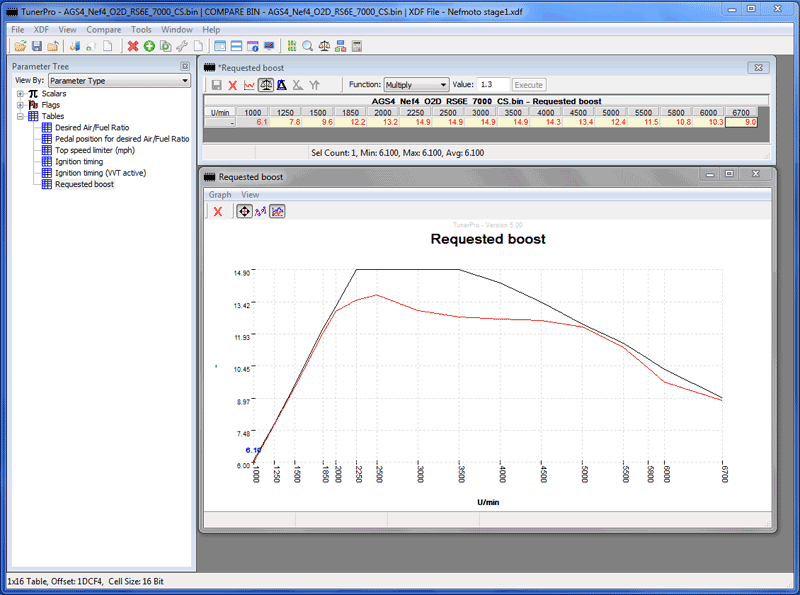This screenshot has width=800, height=595.
Task: Click the calculator icon in main toolbar
Action: pyautogui.click(x=357, y=46)
